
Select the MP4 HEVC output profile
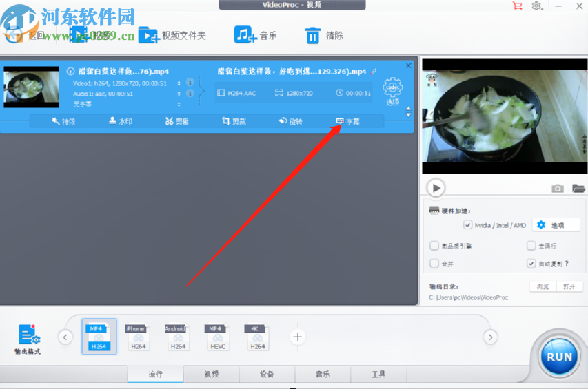(x=216, y=337)
